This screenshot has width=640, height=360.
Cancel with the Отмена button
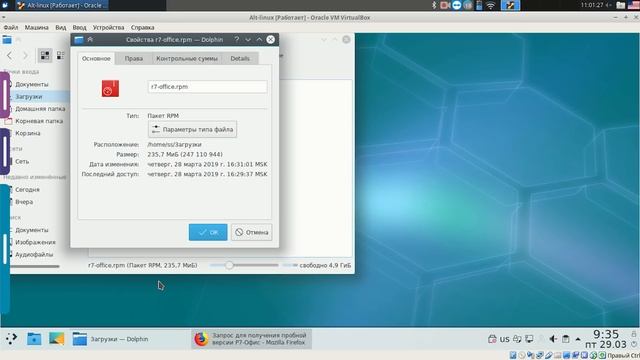click(252, 232)
